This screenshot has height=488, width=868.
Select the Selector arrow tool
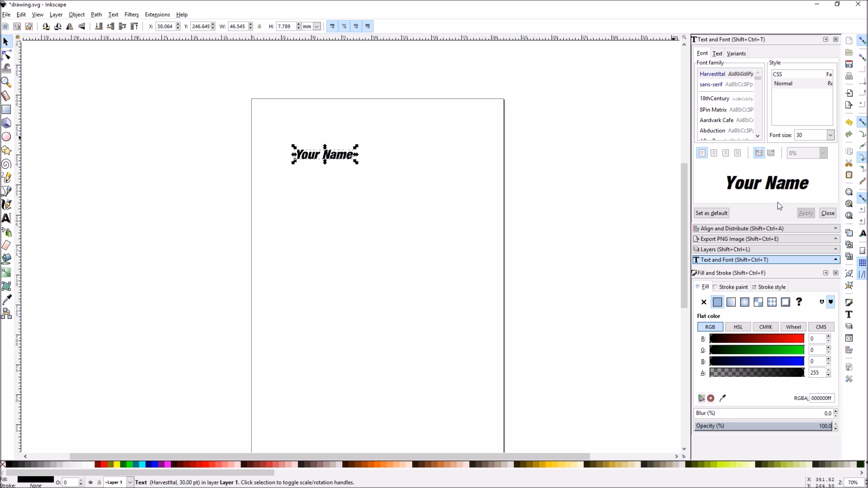[6, 42]
